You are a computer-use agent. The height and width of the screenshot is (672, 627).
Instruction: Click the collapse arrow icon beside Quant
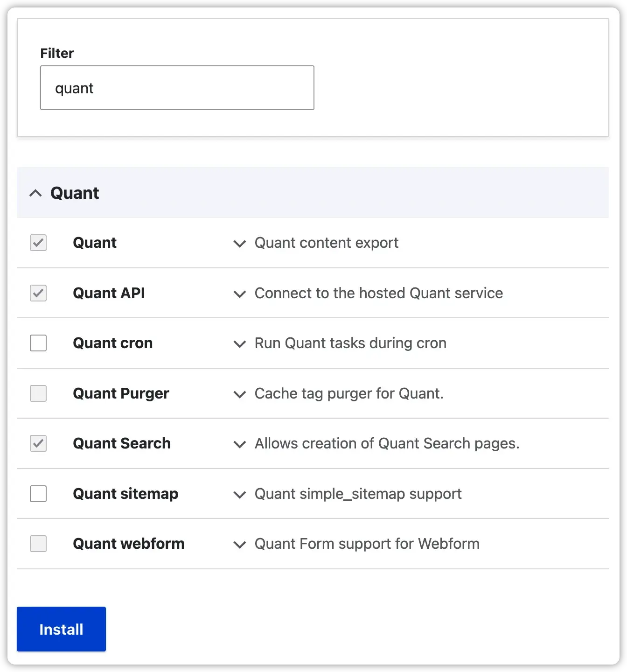click(36, 193)
